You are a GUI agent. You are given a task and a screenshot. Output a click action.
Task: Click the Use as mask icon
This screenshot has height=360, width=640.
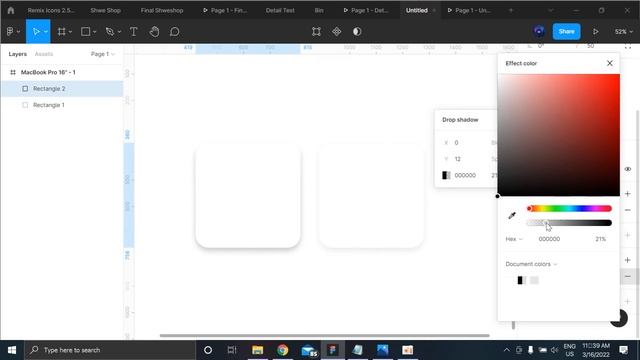tap(357, 31)
